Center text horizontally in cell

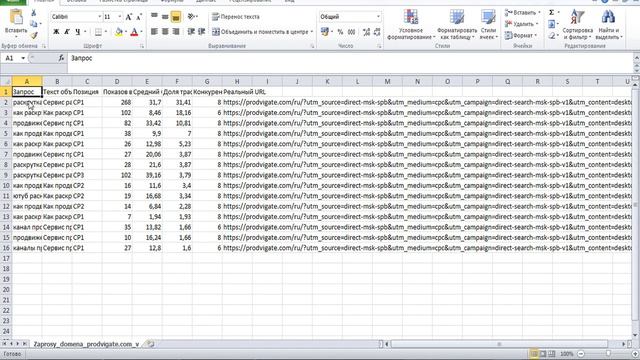point(165,32)
